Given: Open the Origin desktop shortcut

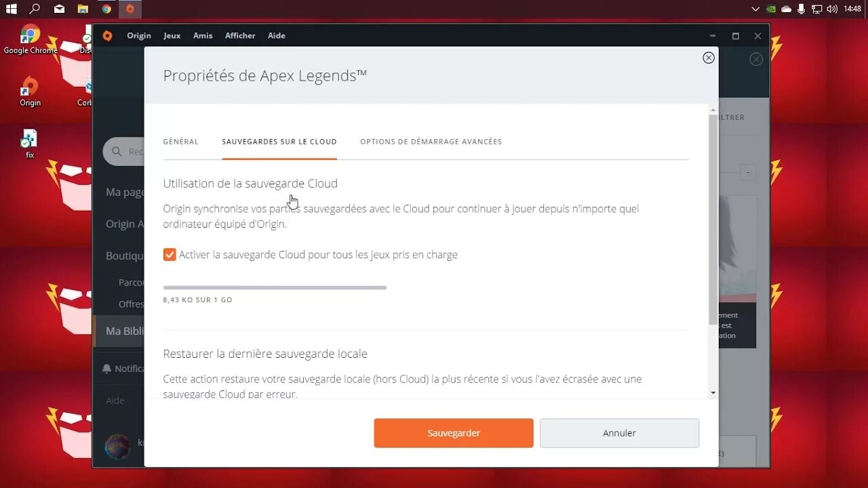Looking at the screenshot, I should coord(30,91).
